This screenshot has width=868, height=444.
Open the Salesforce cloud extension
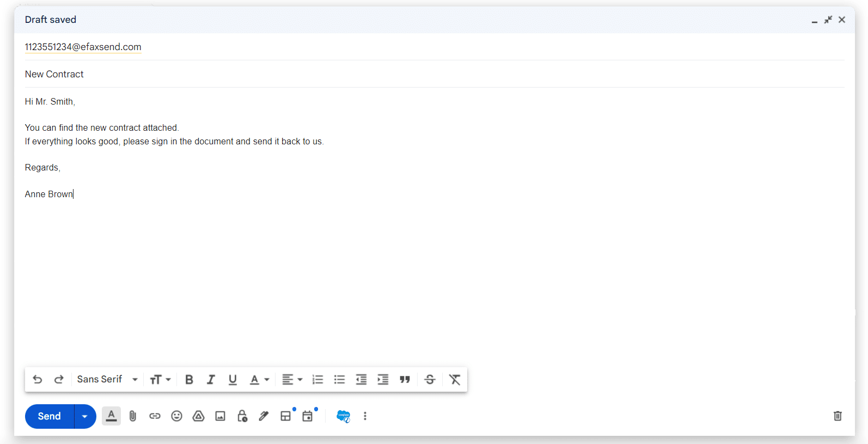(343, 416)
